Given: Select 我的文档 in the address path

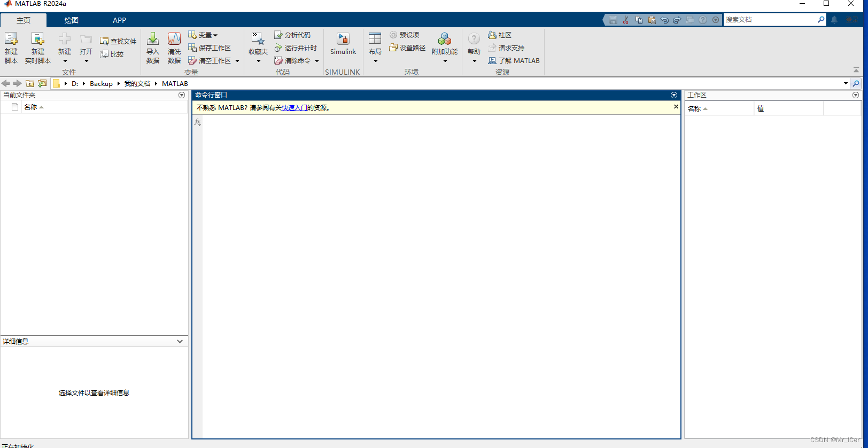Looking at the screenshot, I should [137, 83].
